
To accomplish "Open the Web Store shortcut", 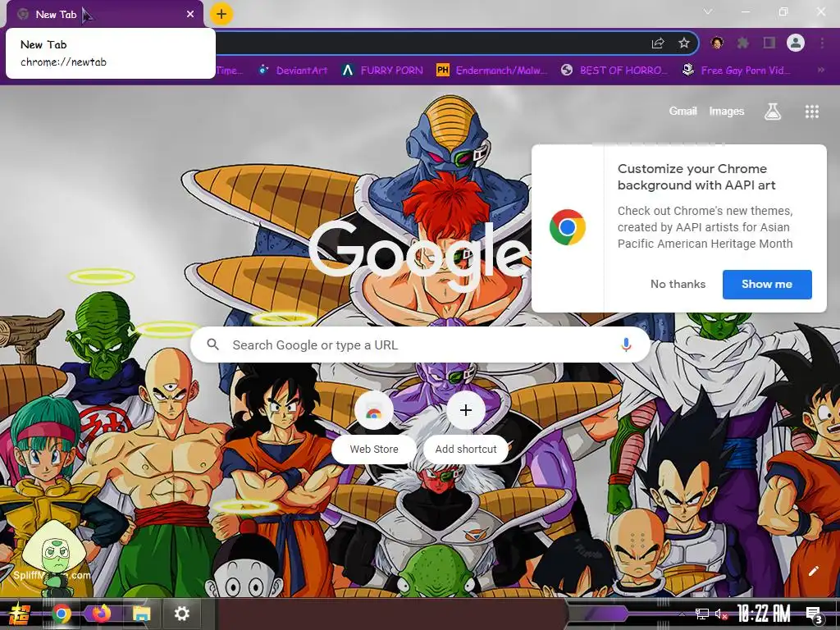I will [374, 427].
